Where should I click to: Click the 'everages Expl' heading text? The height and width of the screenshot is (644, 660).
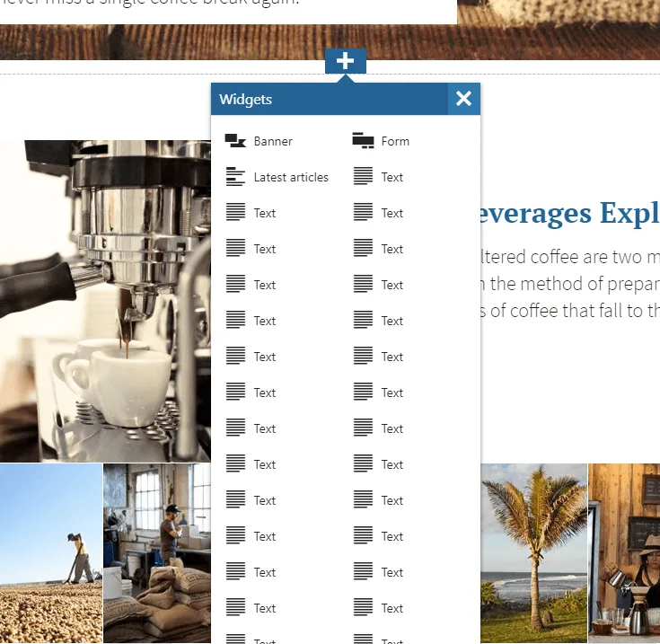[x=569, y=213]
